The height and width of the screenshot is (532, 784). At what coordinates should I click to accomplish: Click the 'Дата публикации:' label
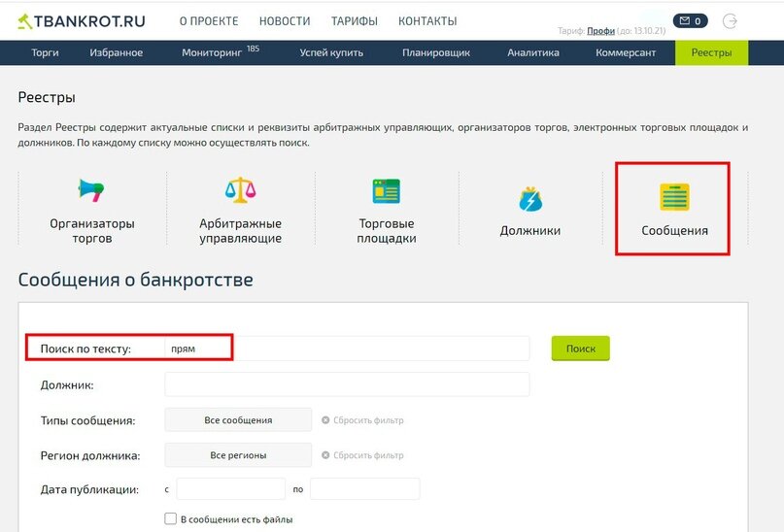pyautogui.click(x=89, y=489)
